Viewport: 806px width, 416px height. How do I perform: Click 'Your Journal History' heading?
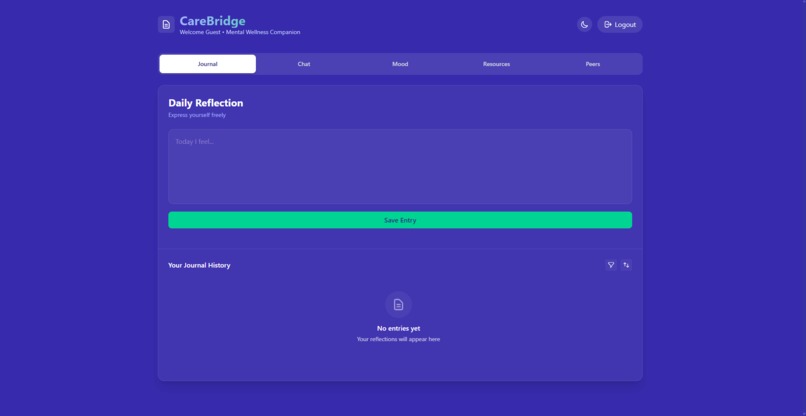[199, 265]
